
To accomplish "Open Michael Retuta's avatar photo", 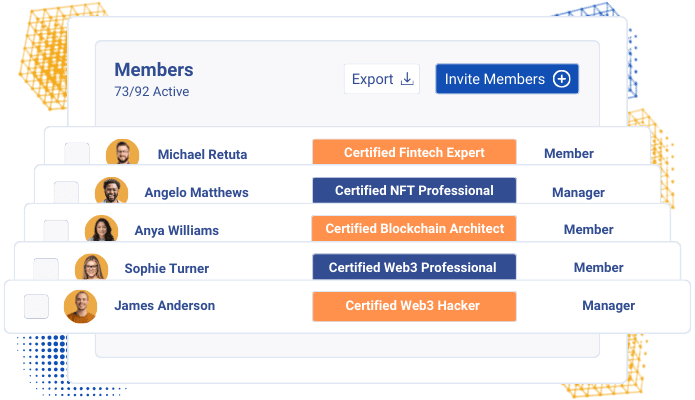I will [122, 152].
